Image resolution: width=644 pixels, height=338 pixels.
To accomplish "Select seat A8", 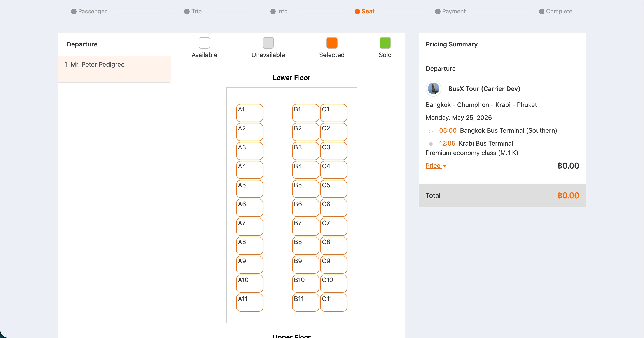I will (x=250, y=246).
